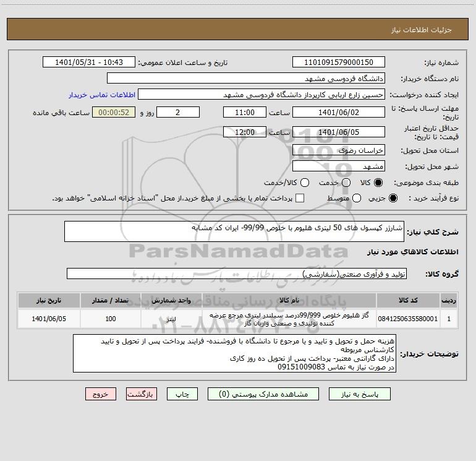The height and width of the screenshot is (461, 476).
Task: Click label ساعت باقی مانده
Action: [x=61, y=113]
